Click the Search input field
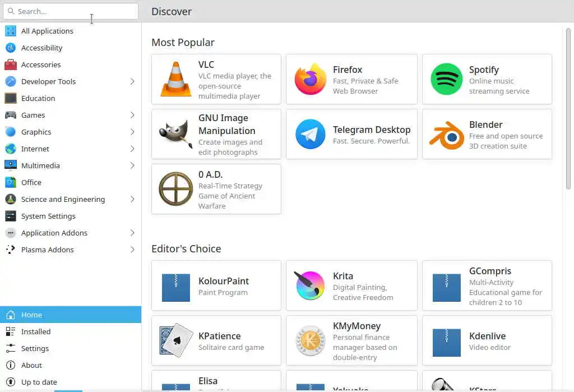The width and height of the screenshot is (574, 392). 71,11
